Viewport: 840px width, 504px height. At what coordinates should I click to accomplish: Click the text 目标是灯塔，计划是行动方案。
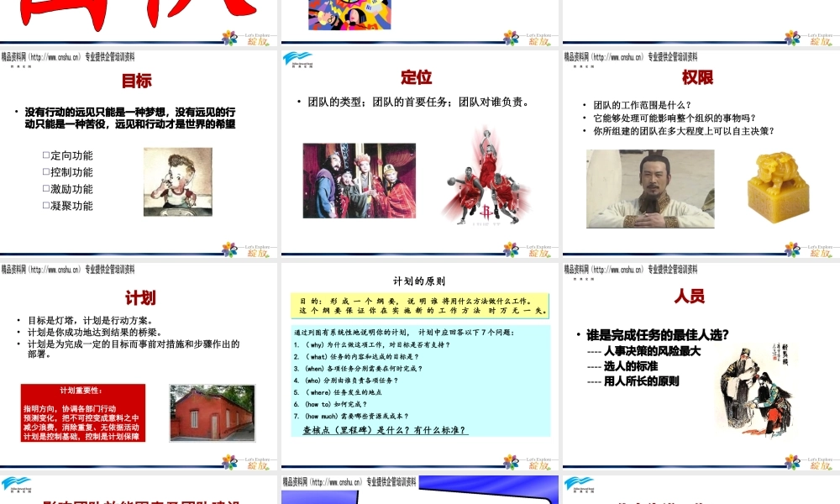pyautogui.click(x=91, y=320)
